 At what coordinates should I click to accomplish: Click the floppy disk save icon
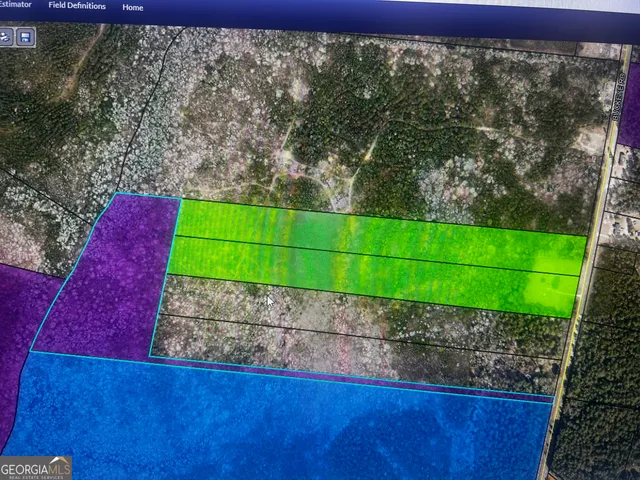[25, 37]
